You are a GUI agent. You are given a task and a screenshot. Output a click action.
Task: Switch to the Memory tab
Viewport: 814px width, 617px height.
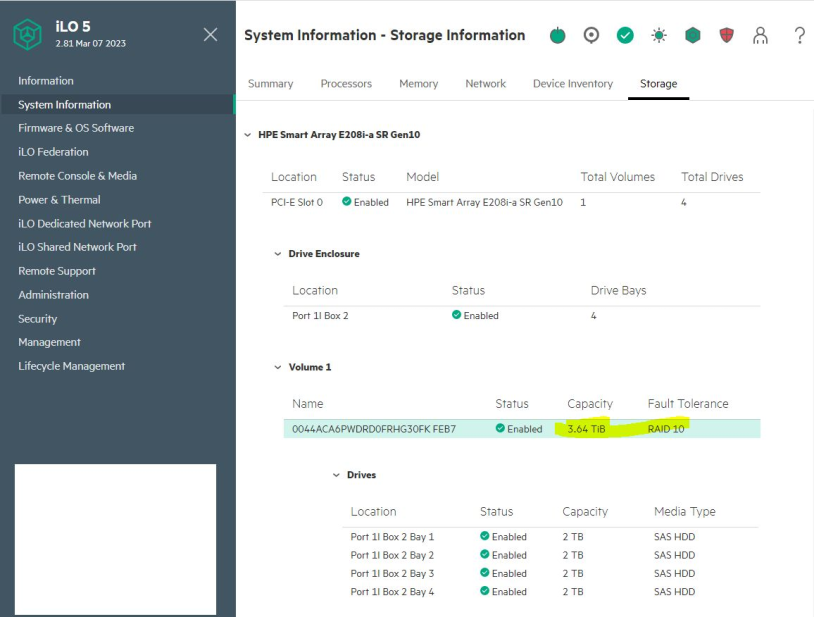click(x=418, y=84)
